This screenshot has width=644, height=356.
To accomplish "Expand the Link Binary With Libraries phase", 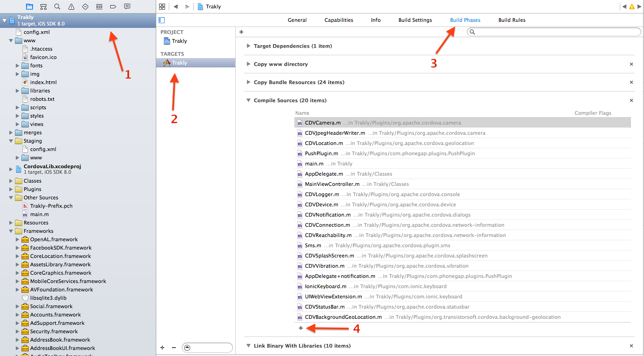I will 249,346.
